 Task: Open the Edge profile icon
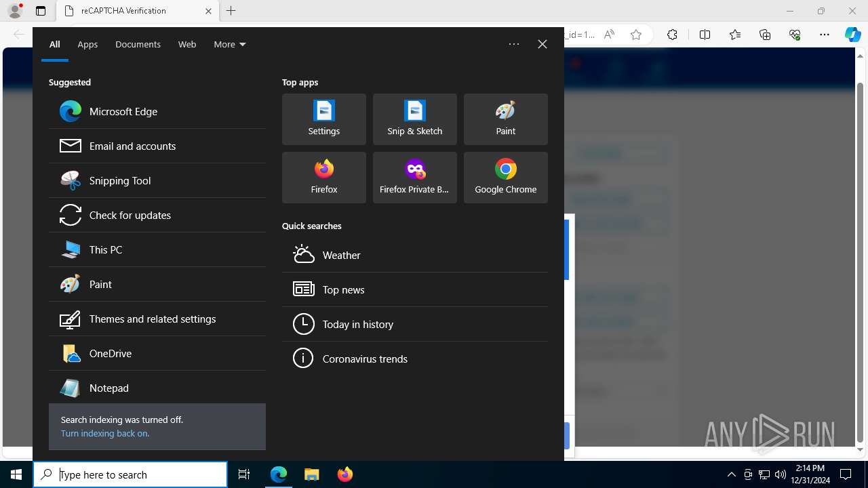15,11
